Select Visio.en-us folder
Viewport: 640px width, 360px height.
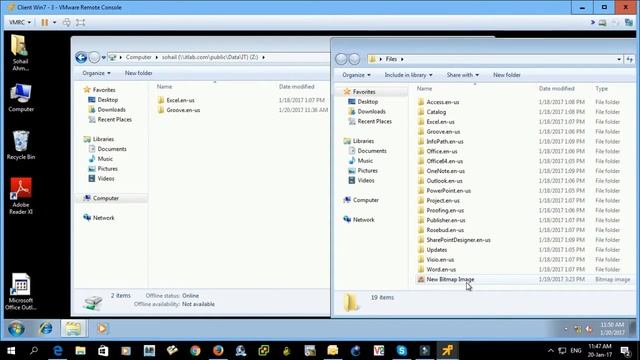coord(440,260)
